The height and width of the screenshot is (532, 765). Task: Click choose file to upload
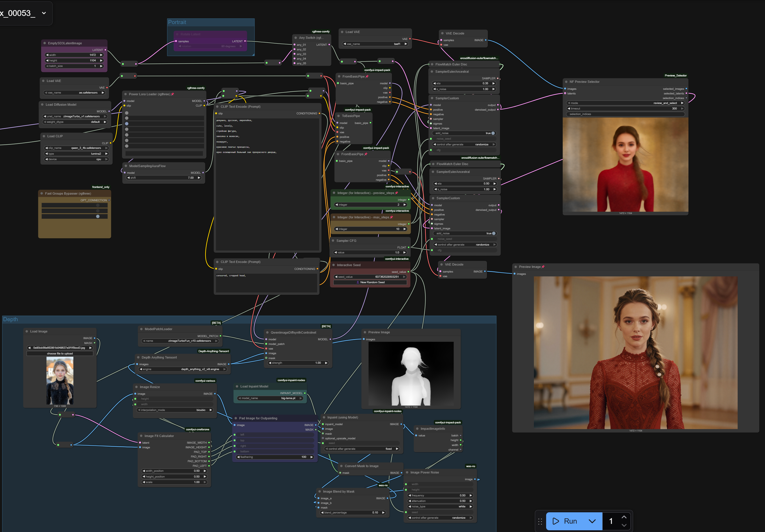[60, 354]
